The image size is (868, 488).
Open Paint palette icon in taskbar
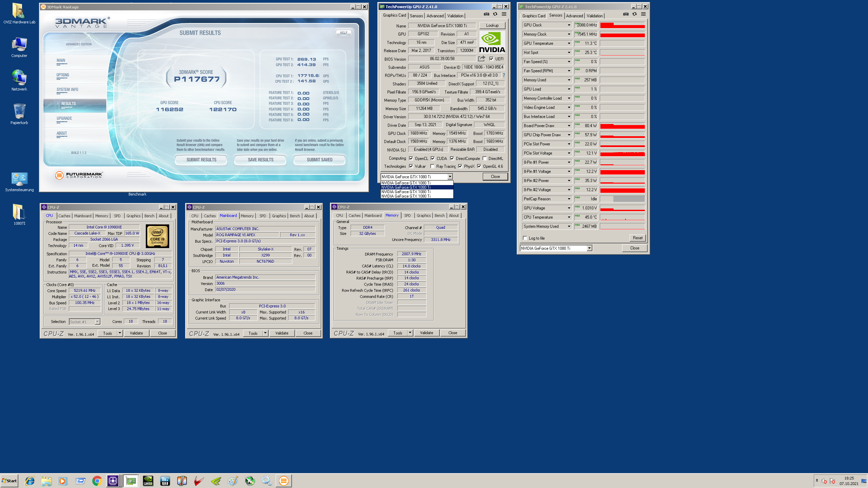pos(233,481)
